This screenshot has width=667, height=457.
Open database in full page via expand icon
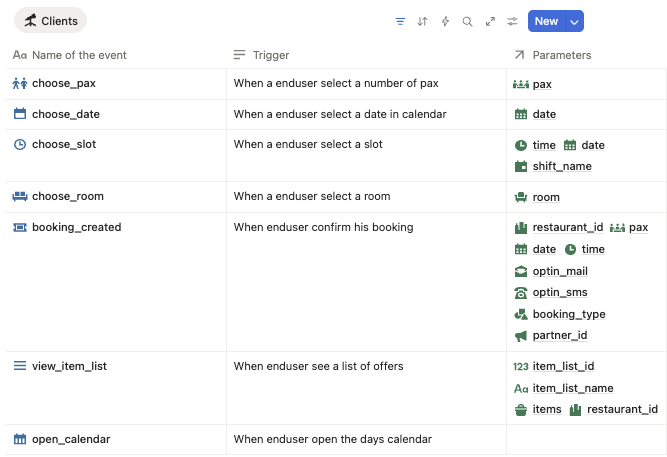[490, 21]
